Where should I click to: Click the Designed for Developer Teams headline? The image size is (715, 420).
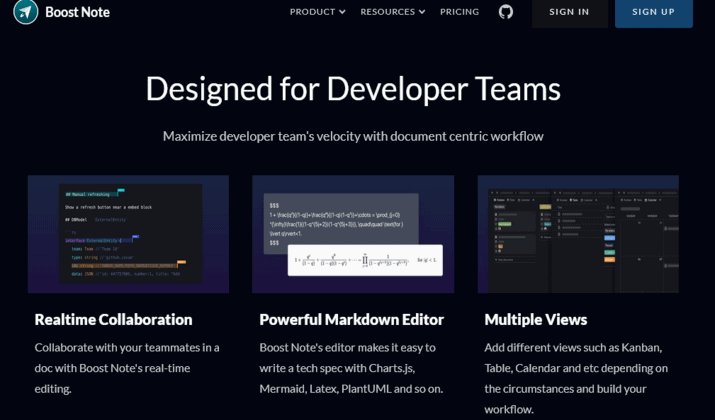pos(353,88)
